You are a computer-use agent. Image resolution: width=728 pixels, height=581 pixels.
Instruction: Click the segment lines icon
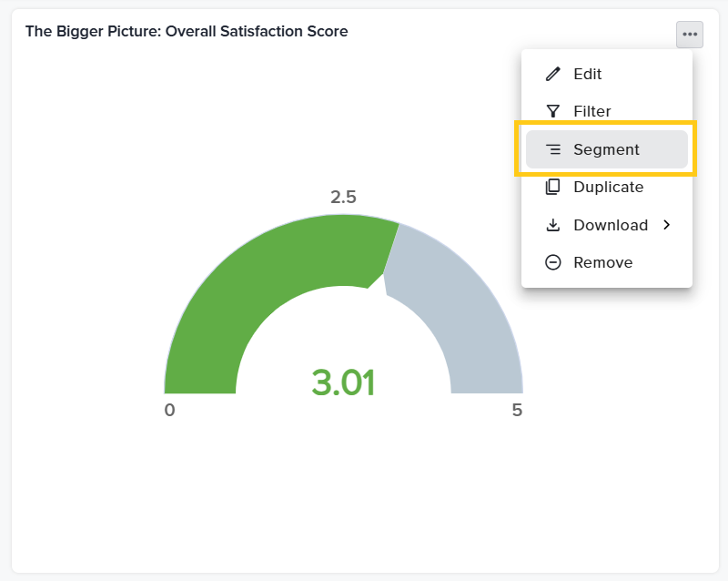(552, 149)
